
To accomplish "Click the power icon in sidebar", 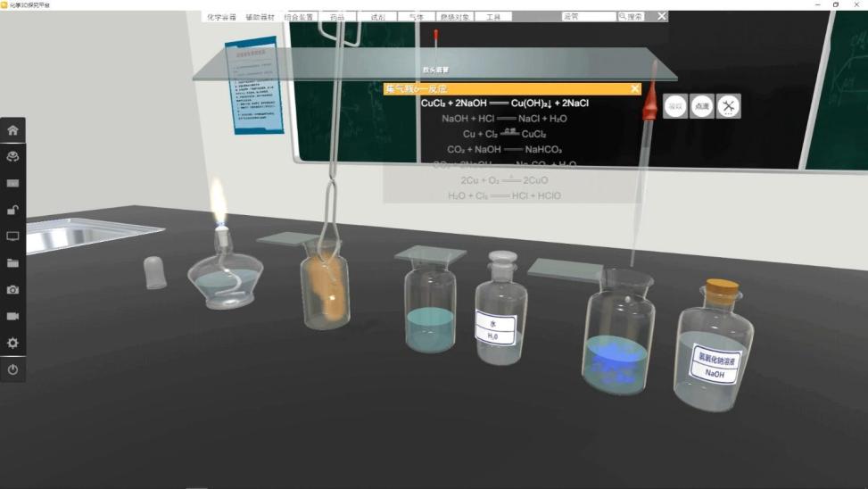I will pos(12,369).
